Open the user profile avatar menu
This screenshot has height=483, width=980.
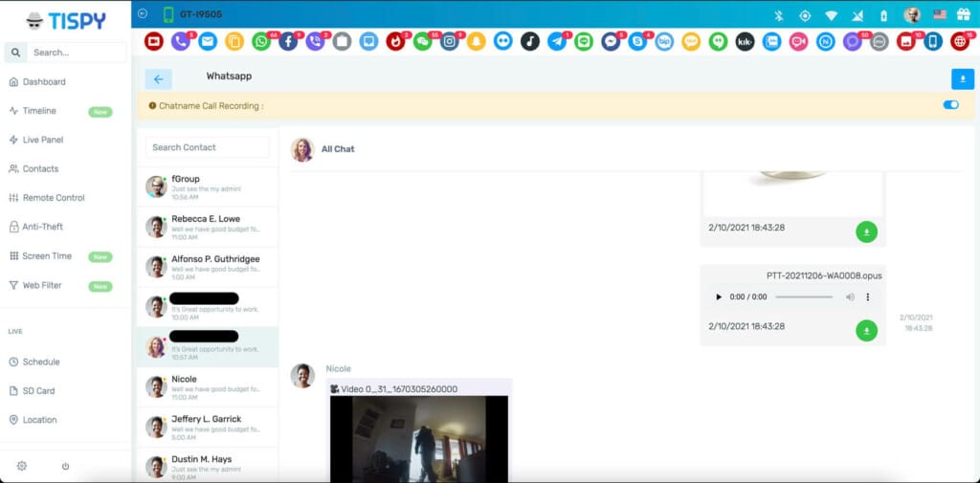912,14
